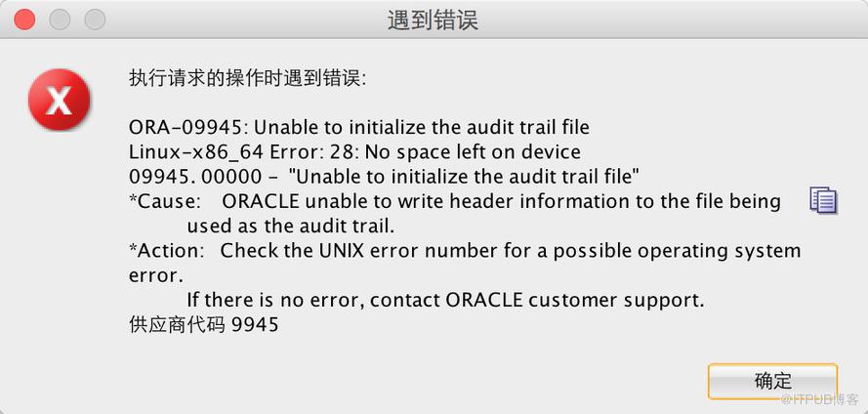Click the *Action: label

point(167,251)
